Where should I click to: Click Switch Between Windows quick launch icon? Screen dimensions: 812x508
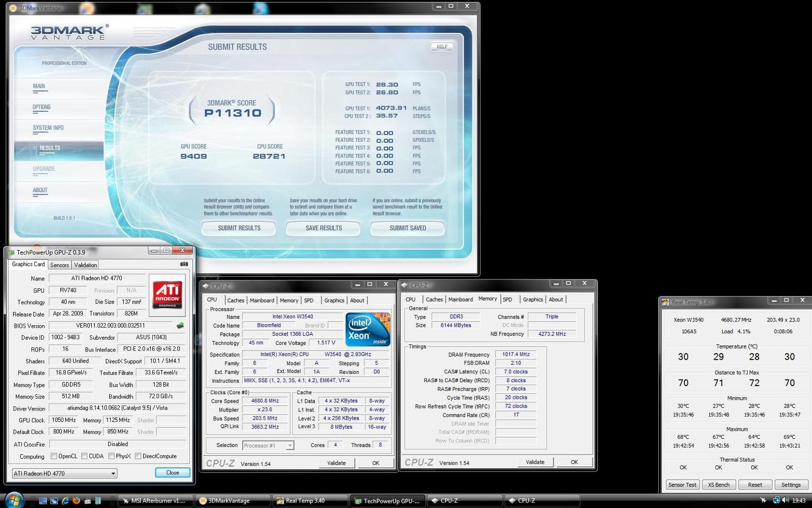[54, 501]
